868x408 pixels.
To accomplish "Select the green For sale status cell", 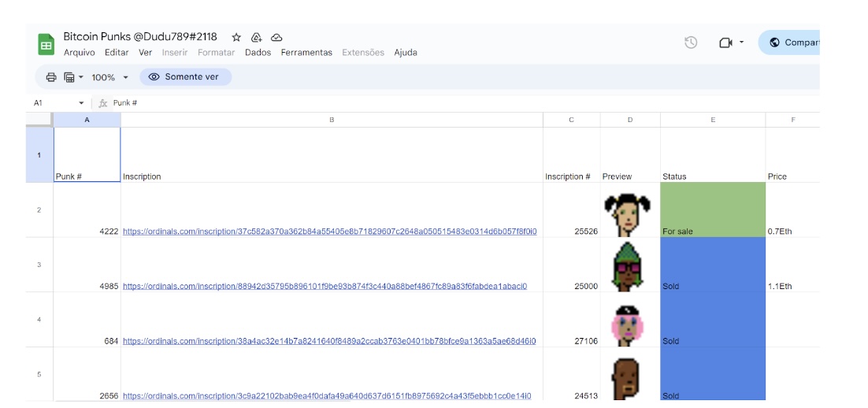I will (x=712, y=210).
